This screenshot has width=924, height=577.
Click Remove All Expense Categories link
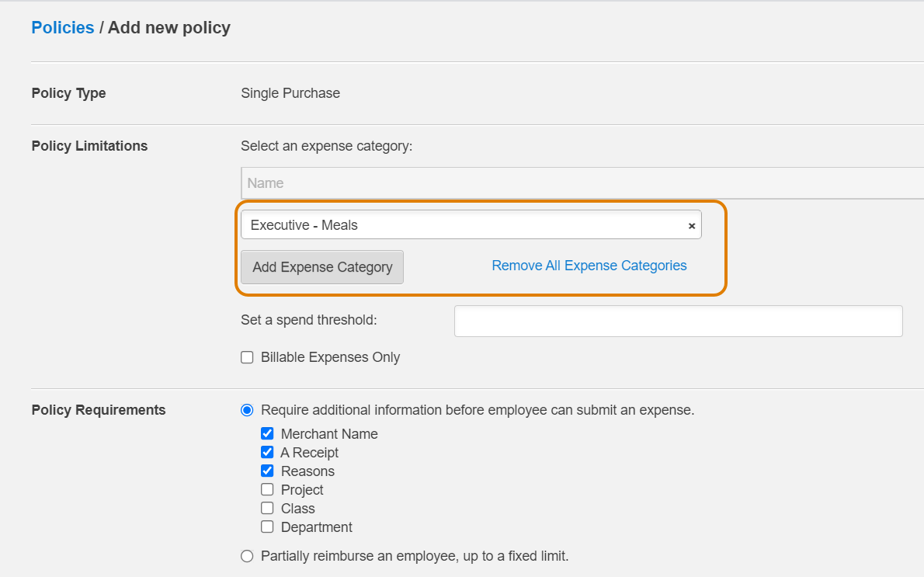point(589,266)
